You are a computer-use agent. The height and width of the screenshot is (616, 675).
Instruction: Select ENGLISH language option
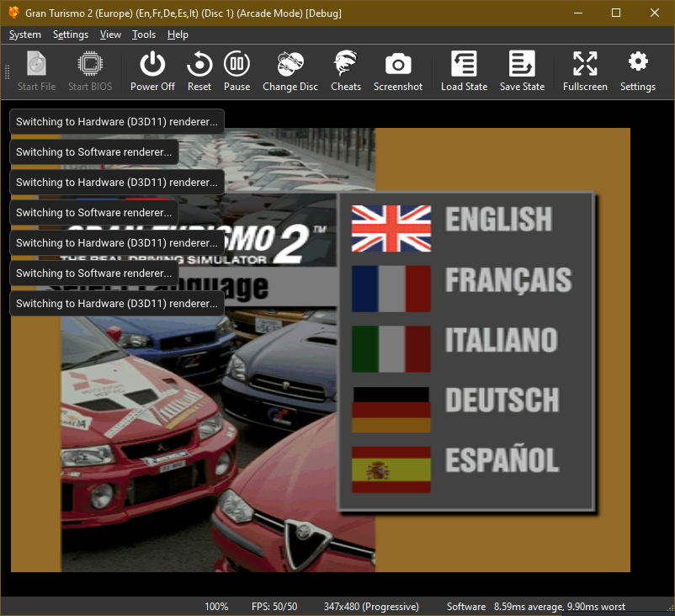coord(498,219)
